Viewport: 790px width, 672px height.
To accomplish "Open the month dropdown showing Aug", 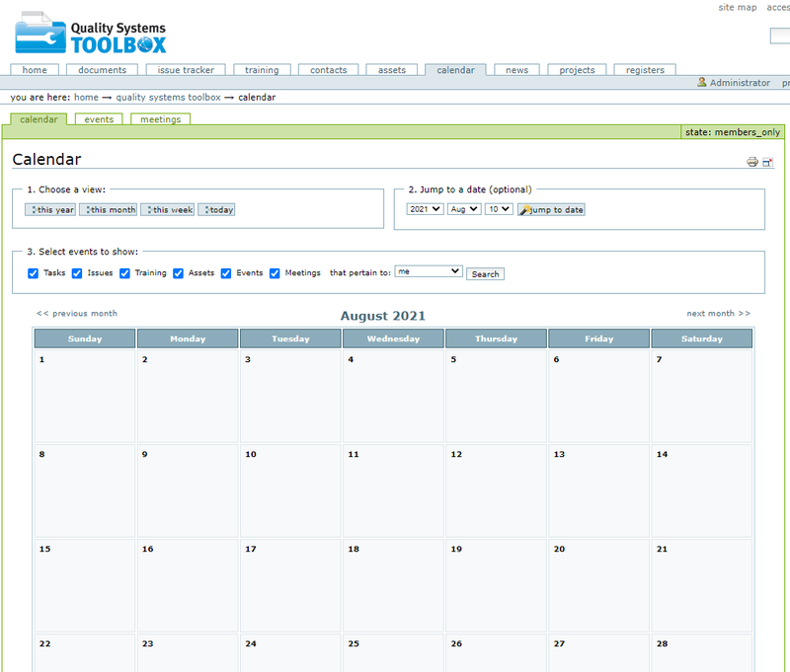I will 464,209.
